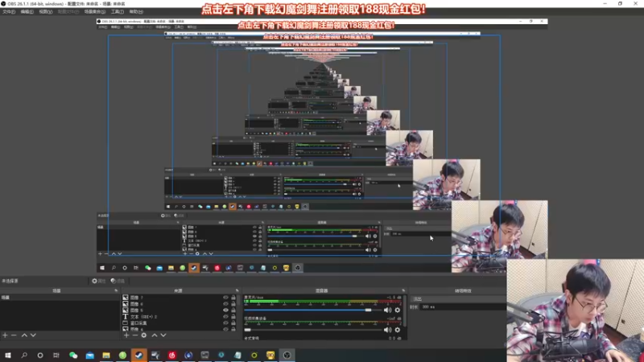Open settings gear for the video capture device channel
This screenshot has width=644, height=362.
tap(397, 330)
